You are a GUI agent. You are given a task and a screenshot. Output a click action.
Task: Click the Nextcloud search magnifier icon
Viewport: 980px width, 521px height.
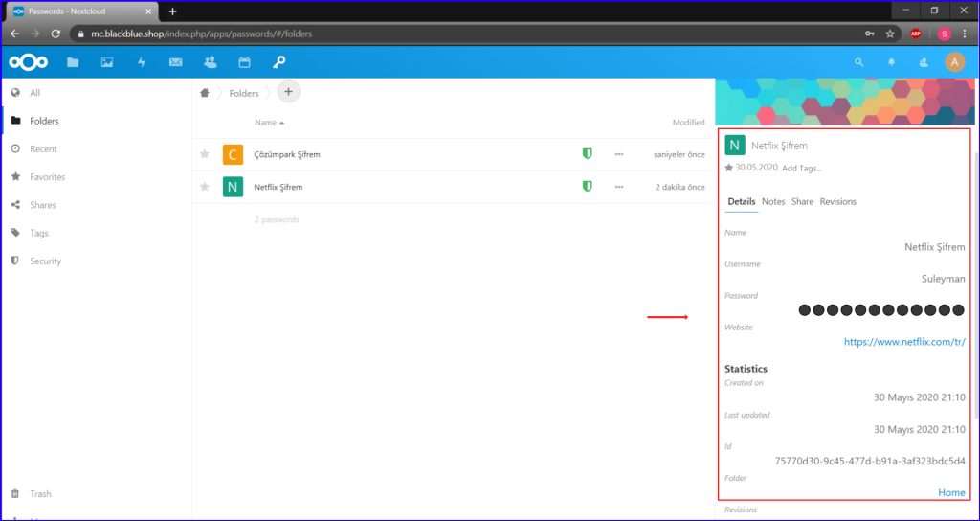[x=859, y=62]
